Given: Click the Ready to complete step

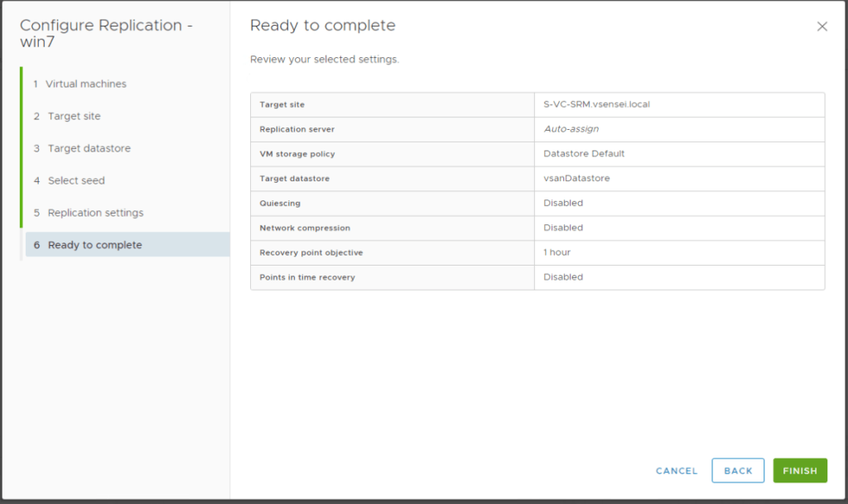Looking at the screenshot, I should pos(94,245).
